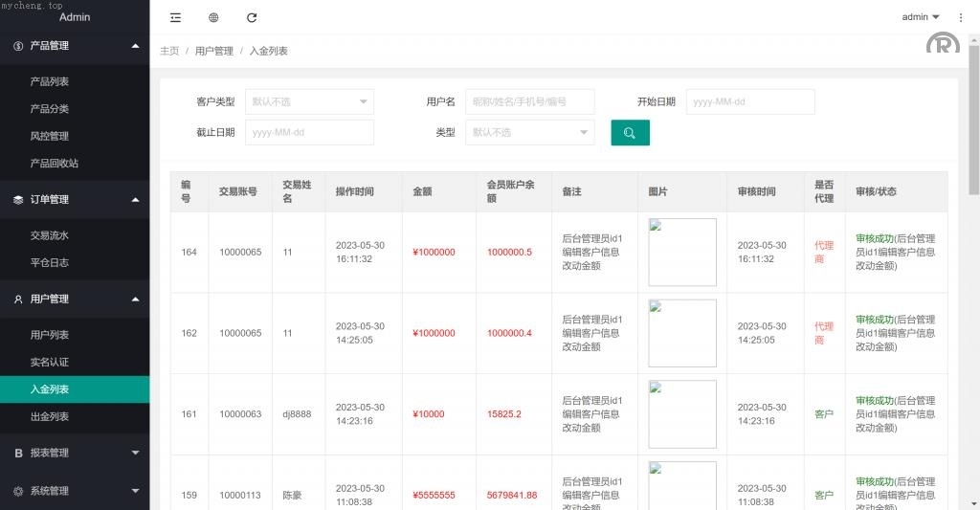
Task: Click the sidebar collapse menu icon
Action: (175, 17)
